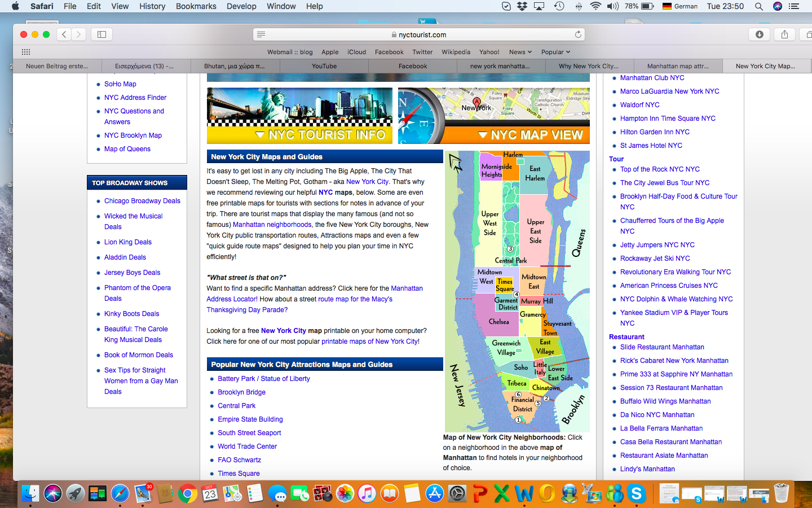Open Google Chrome in the Dock
This screenshot has height=508, width=812.
tap(187, 493)
